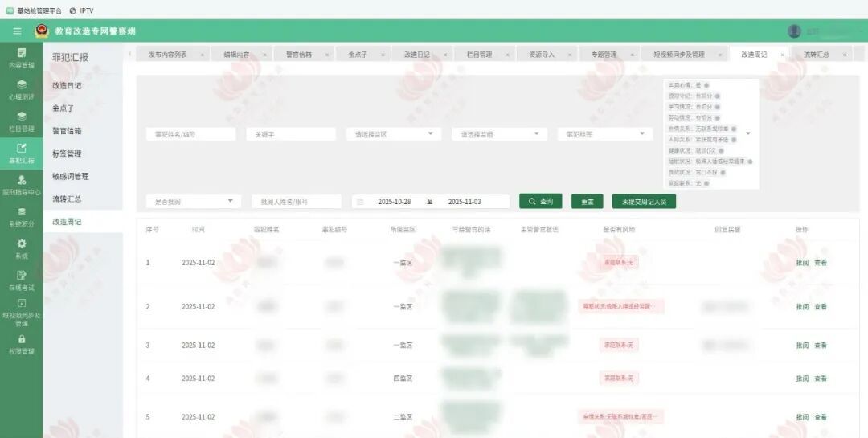
Task: Click the green 查询 search button
Action: 541,202
